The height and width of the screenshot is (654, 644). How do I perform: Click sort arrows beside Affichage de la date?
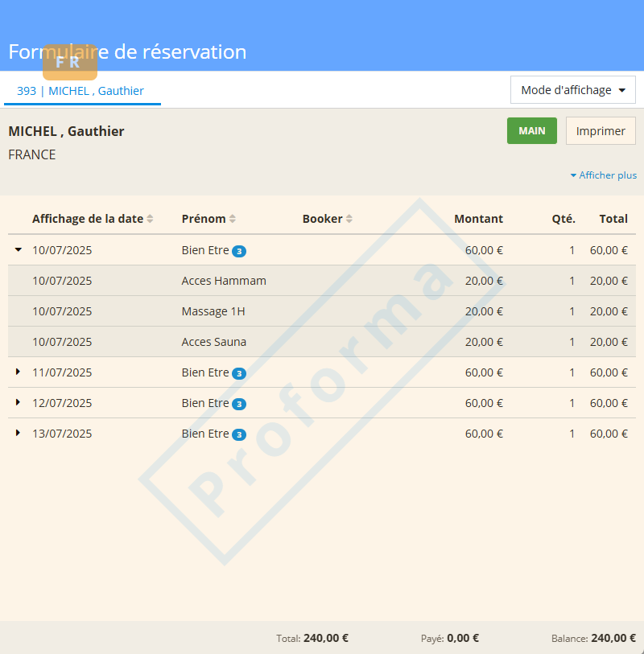pyautogui.click(x=150, y=219)
